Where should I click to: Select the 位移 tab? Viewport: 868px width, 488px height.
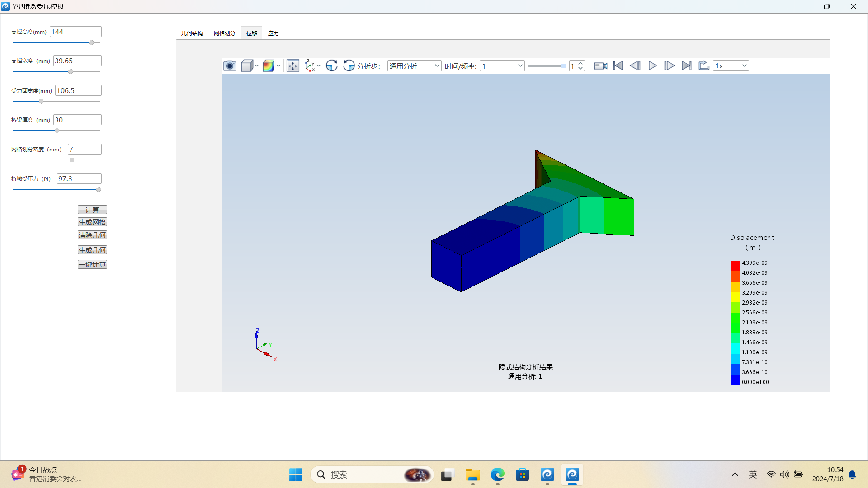[x=252, y=33]
